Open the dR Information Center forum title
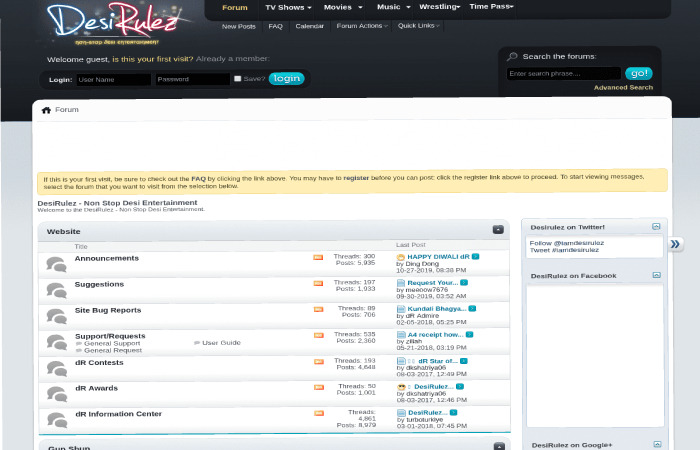 coord(118,414)
